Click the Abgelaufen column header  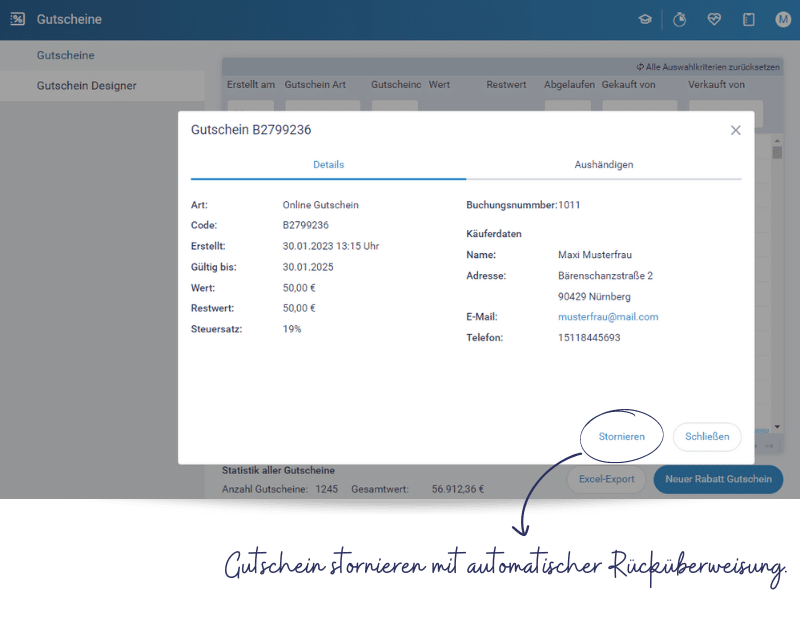[569, 85]
